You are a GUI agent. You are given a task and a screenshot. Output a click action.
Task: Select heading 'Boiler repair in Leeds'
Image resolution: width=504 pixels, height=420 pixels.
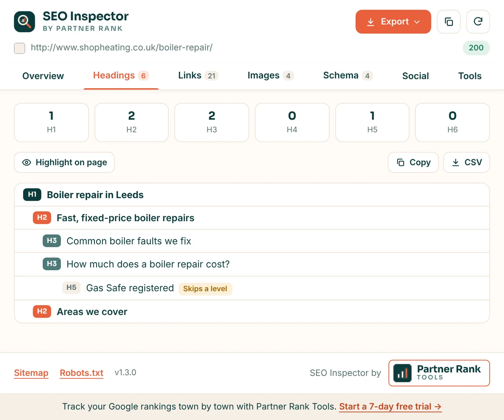(95, 195)
